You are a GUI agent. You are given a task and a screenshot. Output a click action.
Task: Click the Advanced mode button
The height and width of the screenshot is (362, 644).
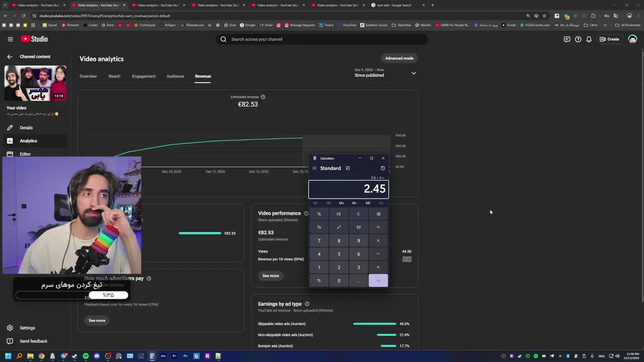click(x=399, y=58)
